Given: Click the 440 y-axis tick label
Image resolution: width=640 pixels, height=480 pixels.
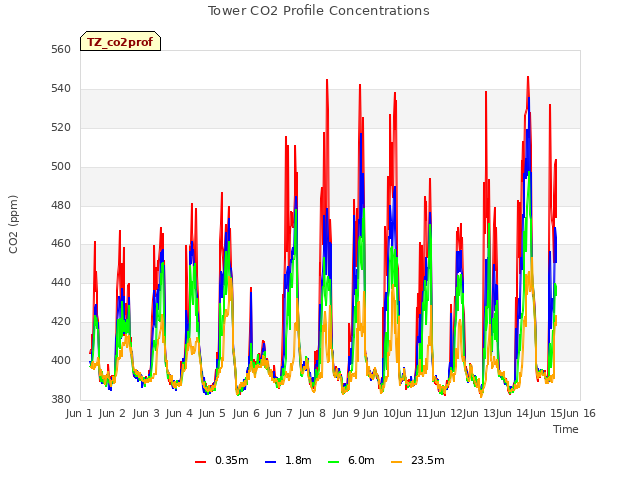Looking at the screenshot, I should coord(61,282).
